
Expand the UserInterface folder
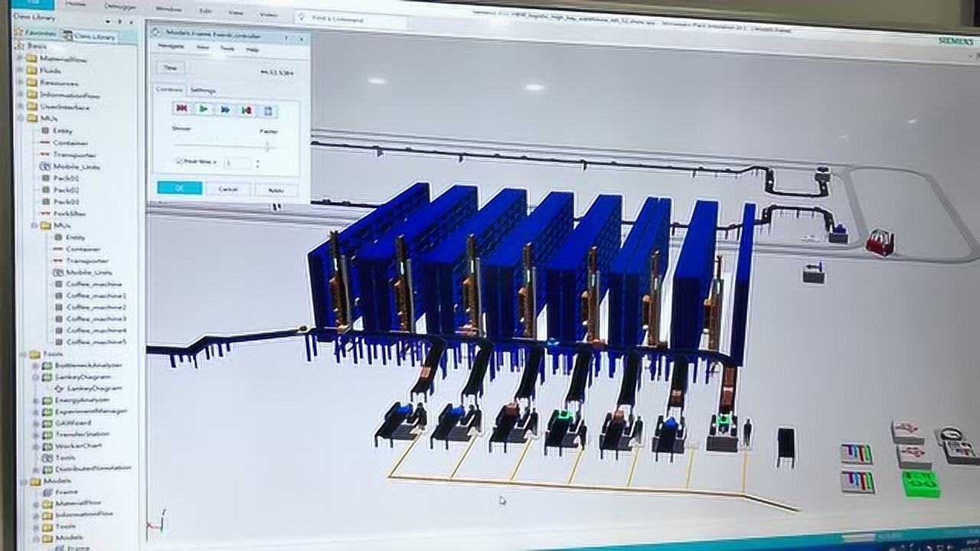tap(21, 106)
